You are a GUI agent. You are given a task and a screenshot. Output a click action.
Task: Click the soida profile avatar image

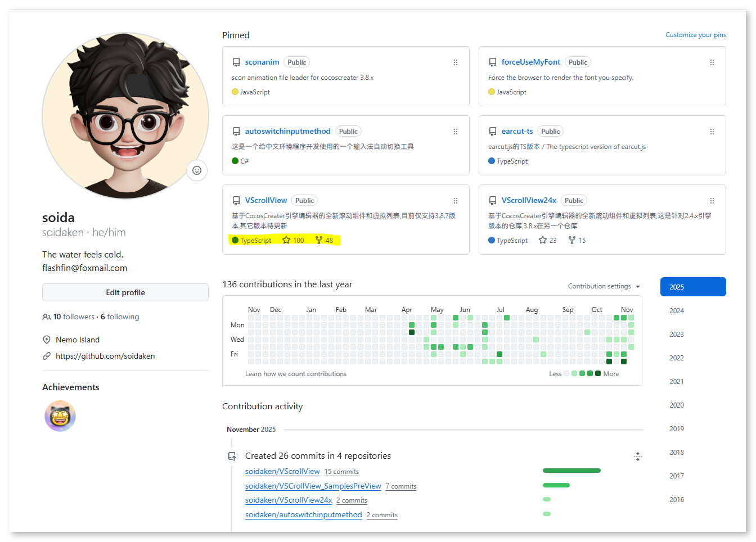(x=125, y=116)
